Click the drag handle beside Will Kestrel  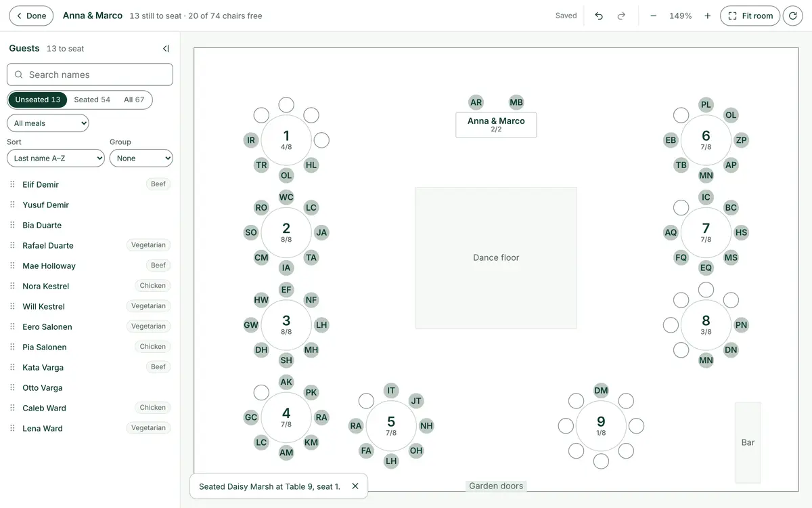click(x=12, y=306)
